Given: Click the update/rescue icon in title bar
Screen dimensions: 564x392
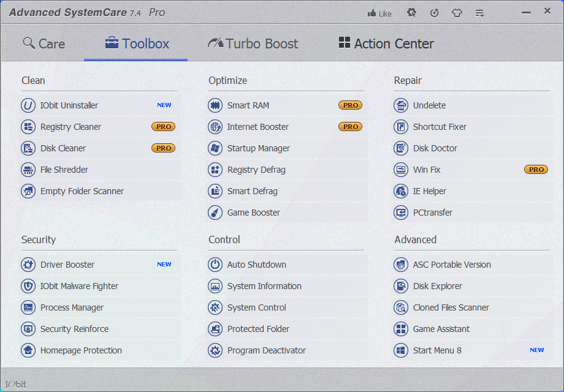Looking at the screenshot, I should coord(435,13).
